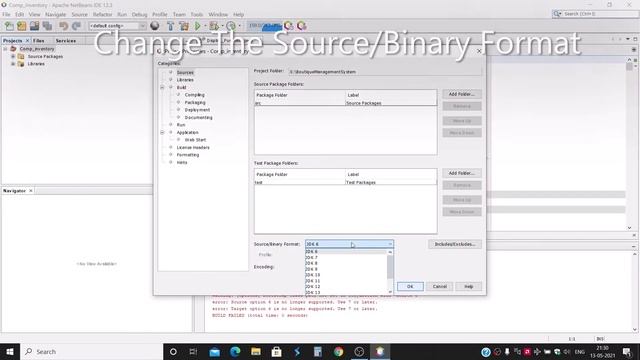Click OK in Project Properties
This screenshot has height=360, width=640.
point(410,287)
